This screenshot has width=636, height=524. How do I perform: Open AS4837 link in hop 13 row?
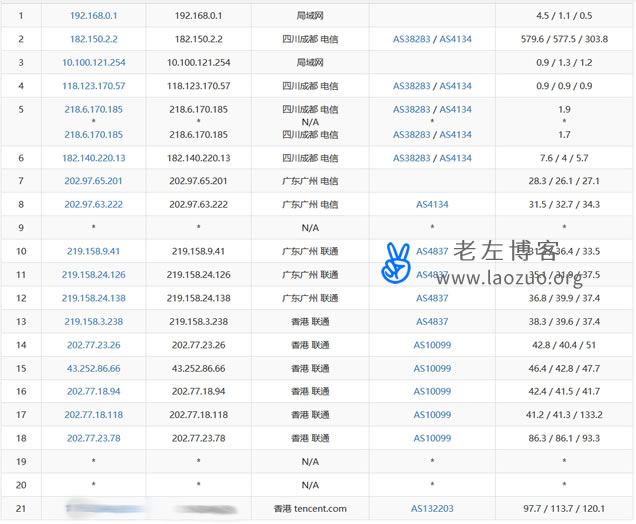pos(432,322)
